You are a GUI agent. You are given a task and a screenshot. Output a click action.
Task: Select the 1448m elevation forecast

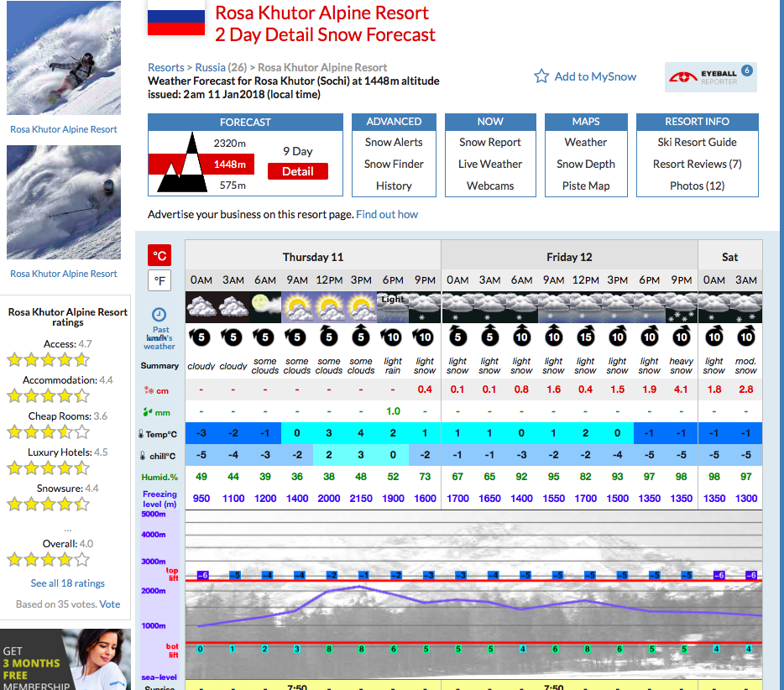(x=230, y=164)
